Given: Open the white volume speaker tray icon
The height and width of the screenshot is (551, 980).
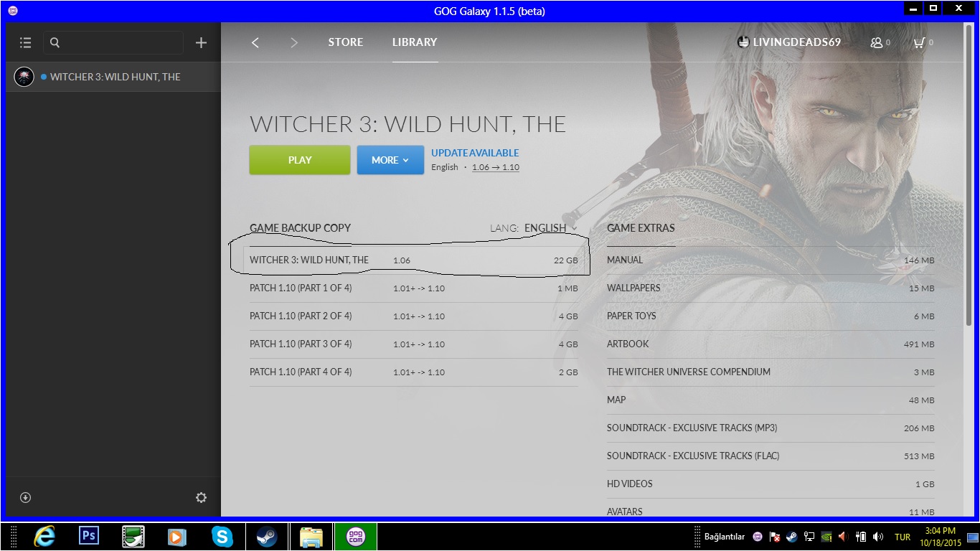Looking at the screenshot, I should click(878, 537).
